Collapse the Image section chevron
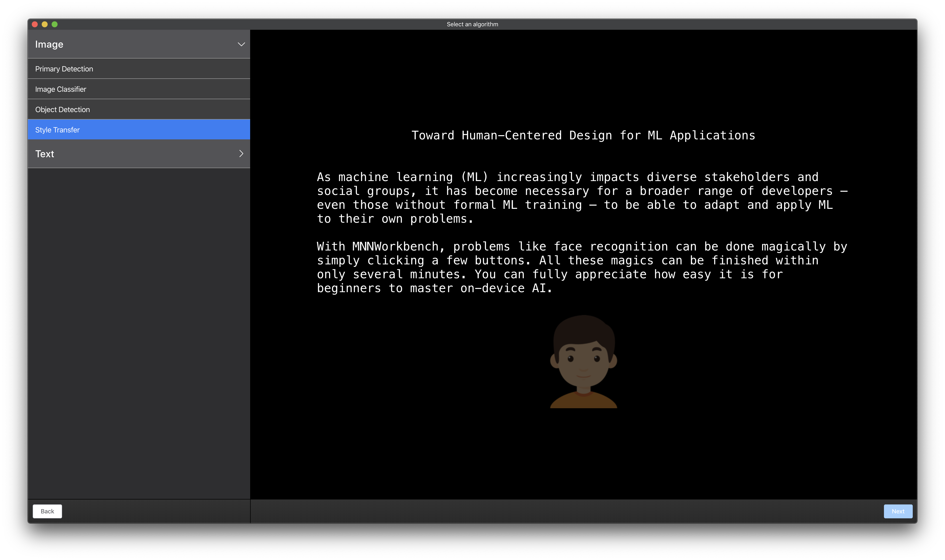 tap(241, 44)
